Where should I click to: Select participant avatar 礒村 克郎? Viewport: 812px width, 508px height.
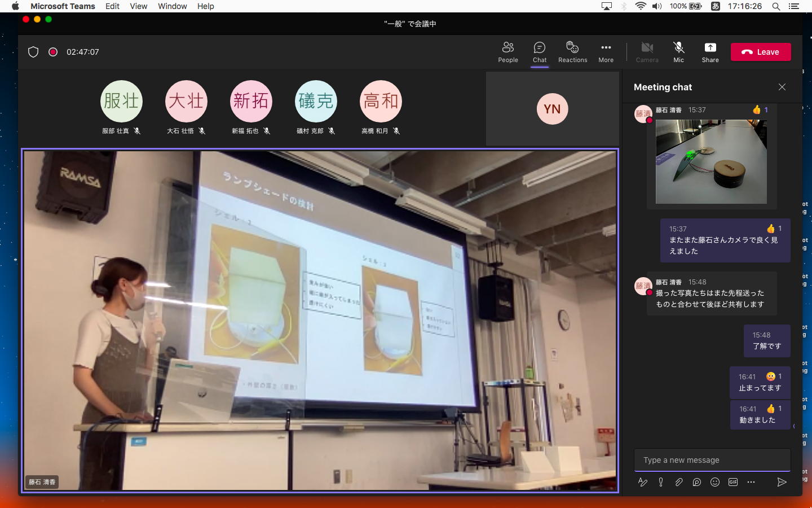pos(316,101)
